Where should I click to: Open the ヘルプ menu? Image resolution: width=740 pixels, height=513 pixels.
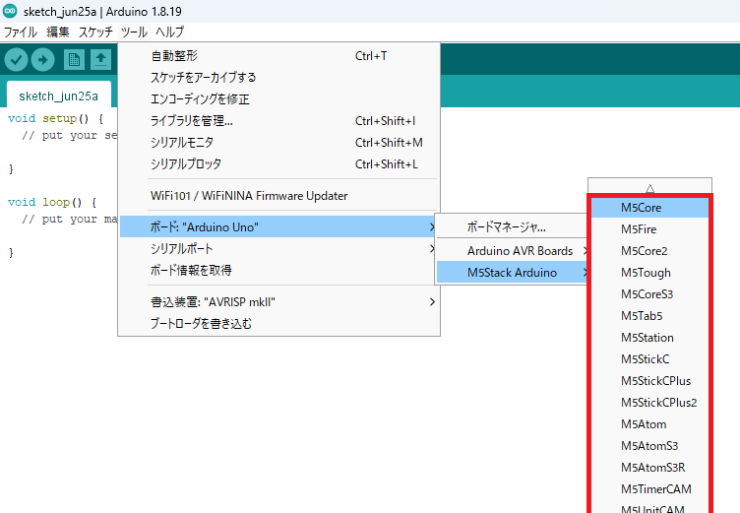(x=170, y=32)
